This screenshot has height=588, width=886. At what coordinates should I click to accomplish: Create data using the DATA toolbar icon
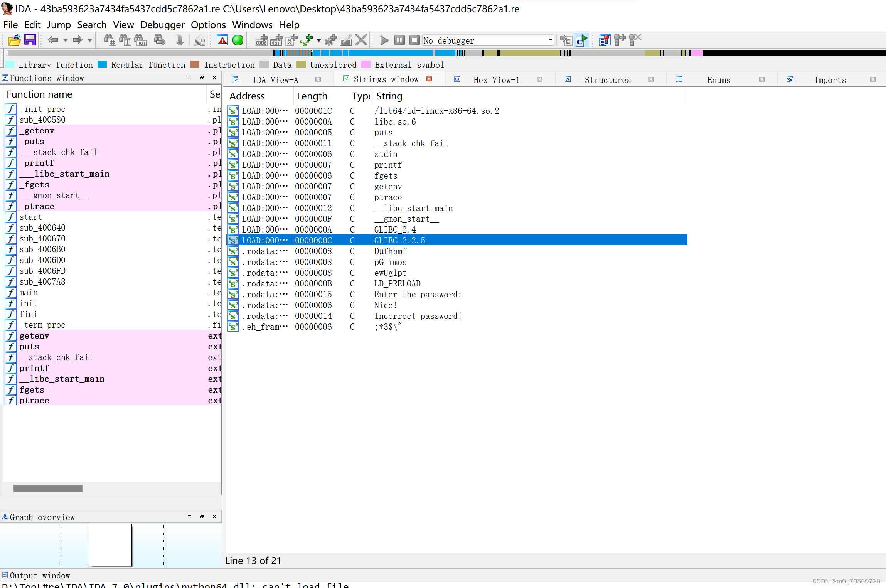point(276,40)
